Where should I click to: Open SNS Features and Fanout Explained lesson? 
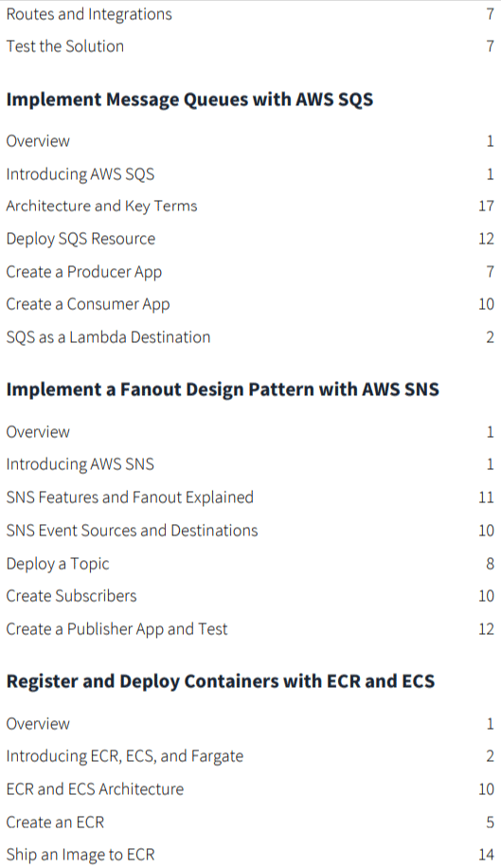130,497
